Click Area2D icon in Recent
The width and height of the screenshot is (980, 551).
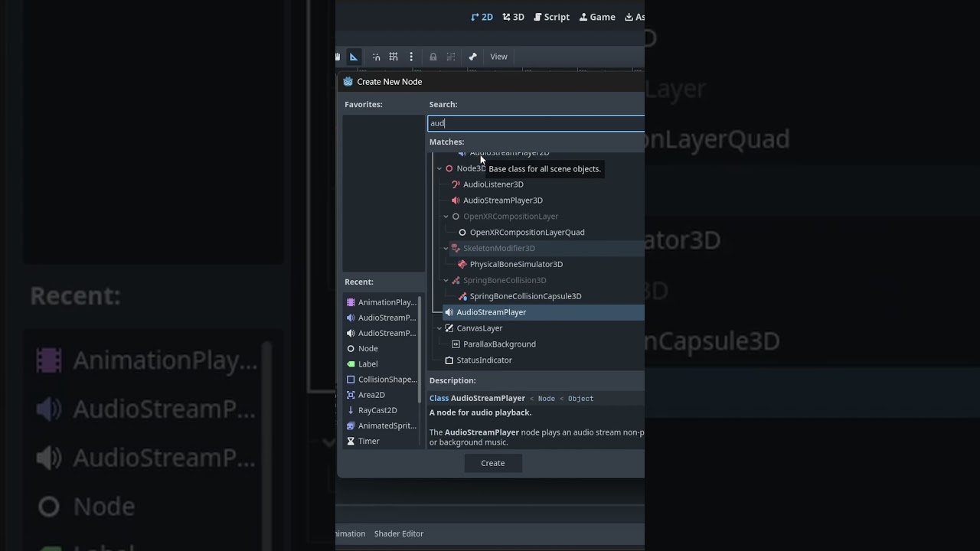[351, 395]
